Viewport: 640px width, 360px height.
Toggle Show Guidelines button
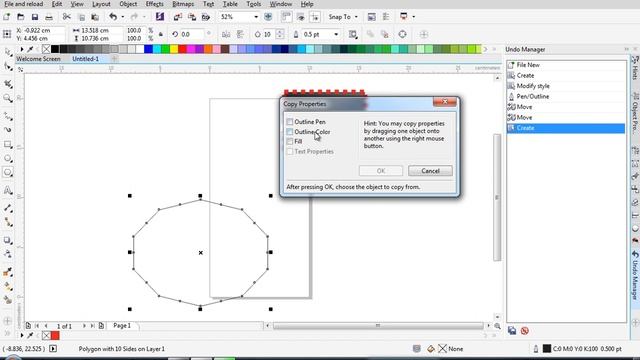(315, 17)
